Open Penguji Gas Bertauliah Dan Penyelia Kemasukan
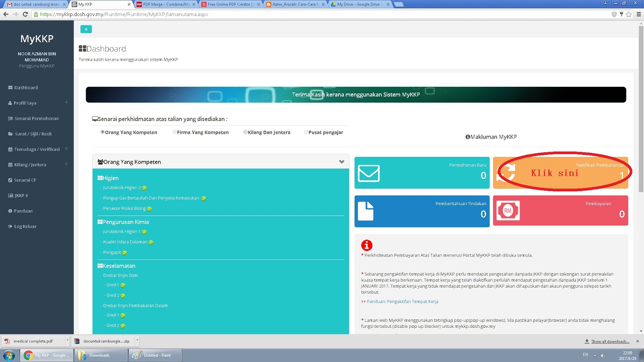 (x=151, y=198)
